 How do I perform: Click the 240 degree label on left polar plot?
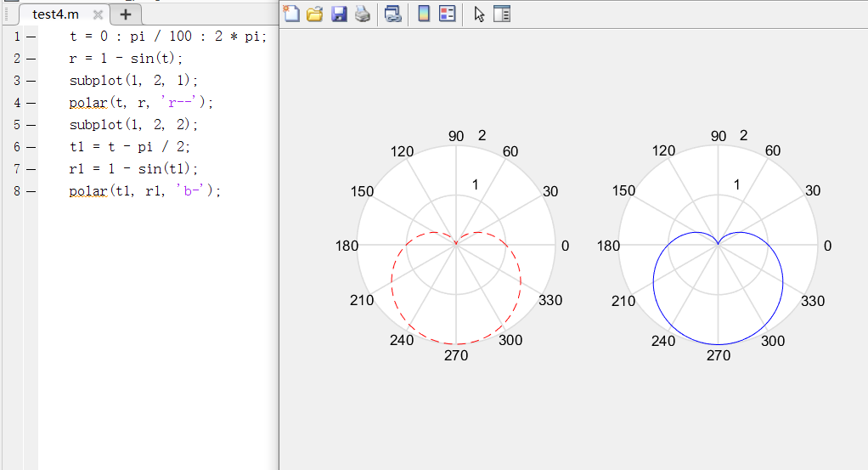(402, 340)
